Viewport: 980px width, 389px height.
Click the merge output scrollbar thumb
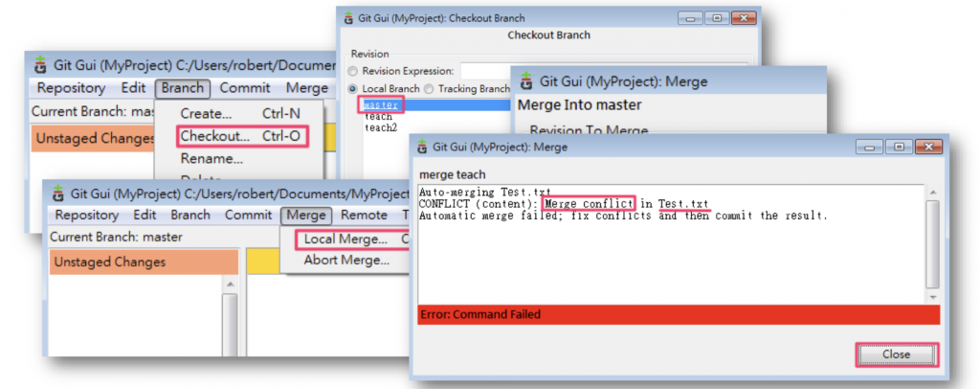[932, 243]
